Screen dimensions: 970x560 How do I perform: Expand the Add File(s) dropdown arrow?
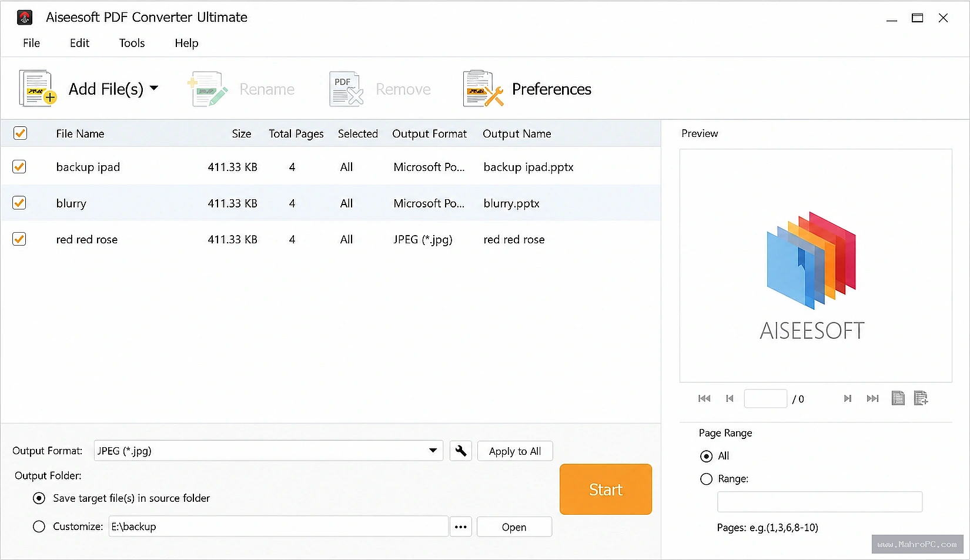(154, 88)
